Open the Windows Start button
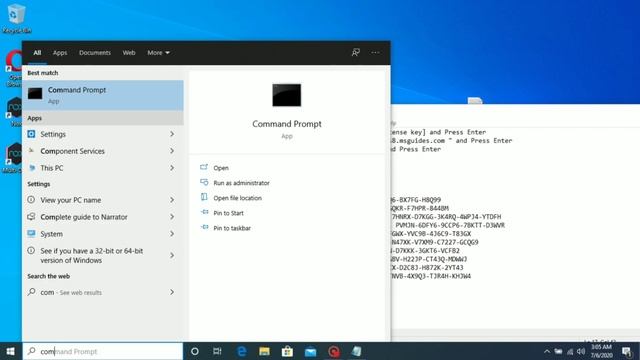640x360 pixels. [11, 351]
